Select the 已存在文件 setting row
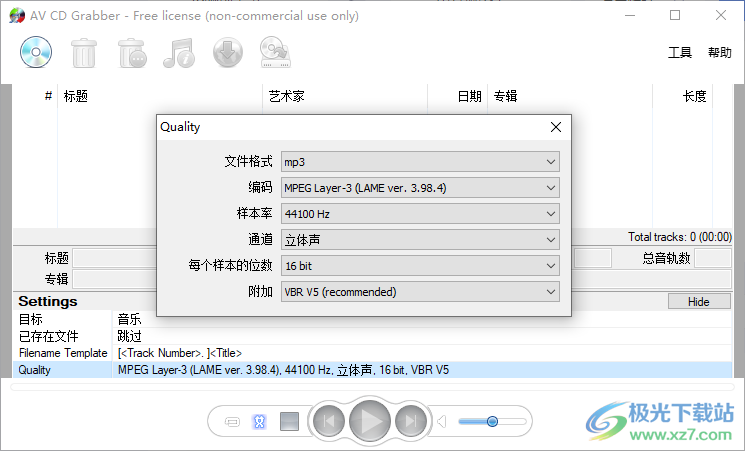Screen dimensions: 745x451 (x=372, y=336)
